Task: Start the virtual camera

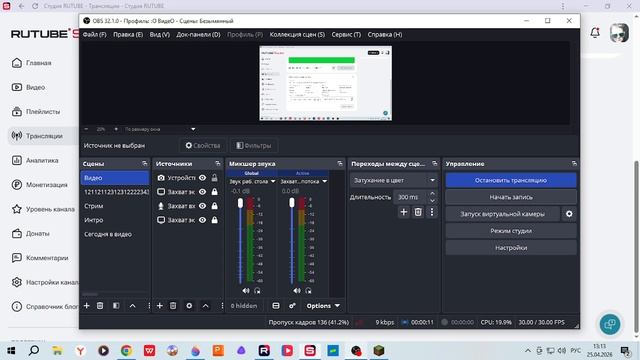Action: click(x=502, y=214)
